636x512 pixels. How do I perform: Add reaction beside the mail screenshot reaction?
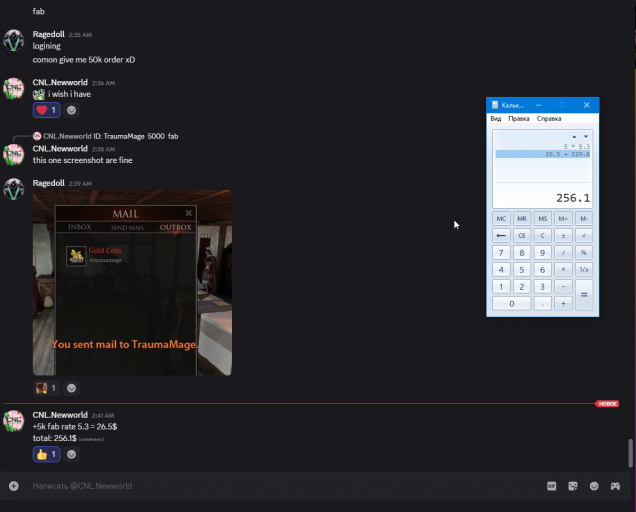point(71,388)
